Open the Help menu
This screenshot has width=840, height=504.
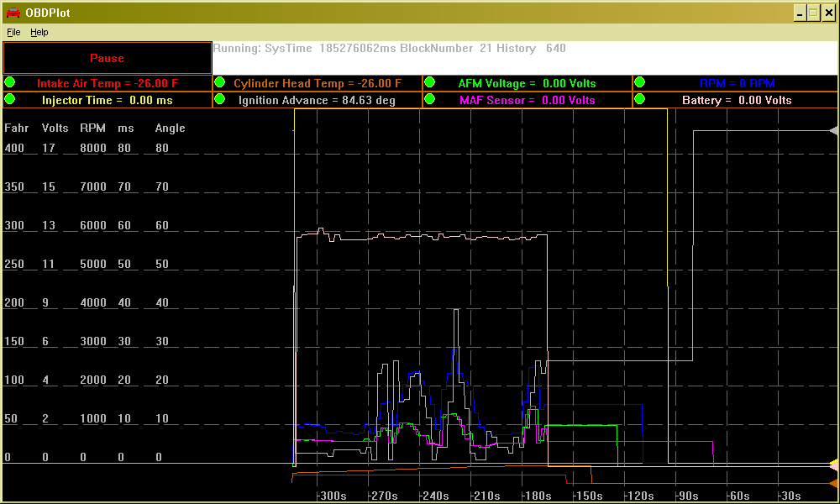(39, 32)
